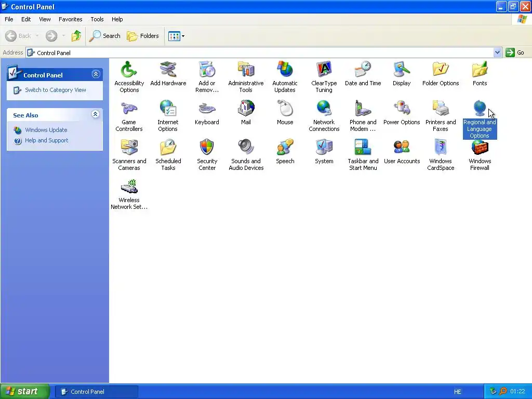Open Windows Firewall icon

coord(480,148)
